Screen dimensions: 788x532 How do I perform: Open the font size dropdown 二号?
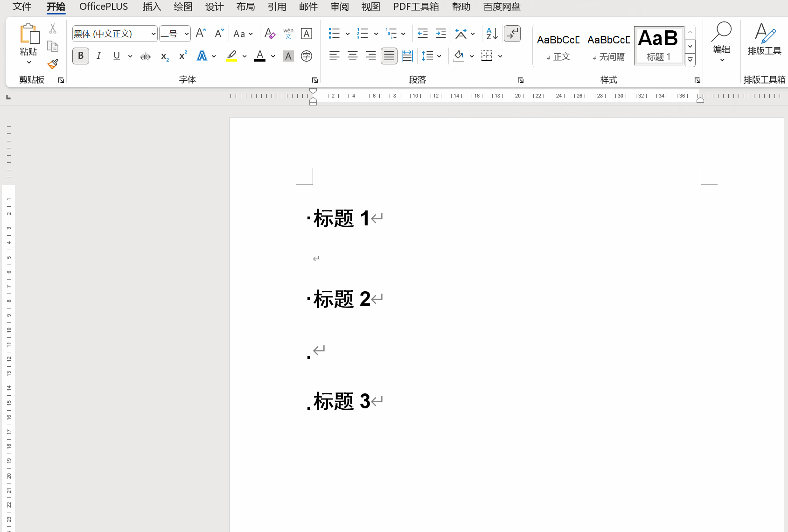click(186, 34)
